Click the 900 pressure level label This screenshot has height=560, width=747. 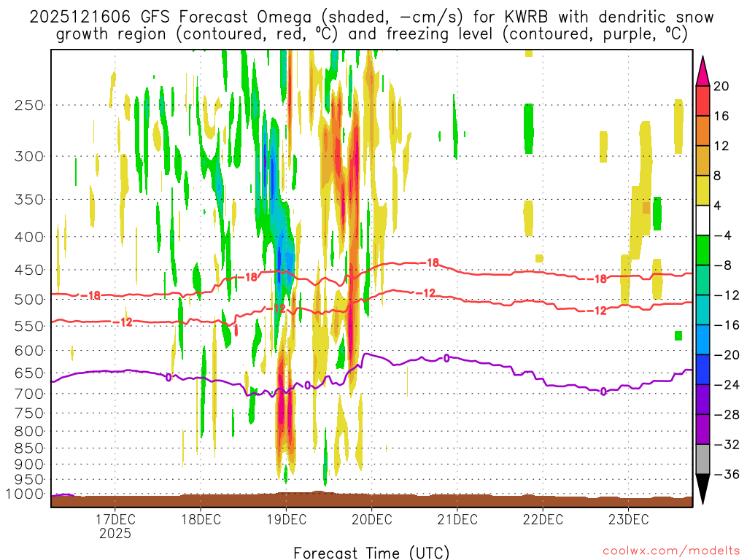pyautogui.click(x=29, y=464)
